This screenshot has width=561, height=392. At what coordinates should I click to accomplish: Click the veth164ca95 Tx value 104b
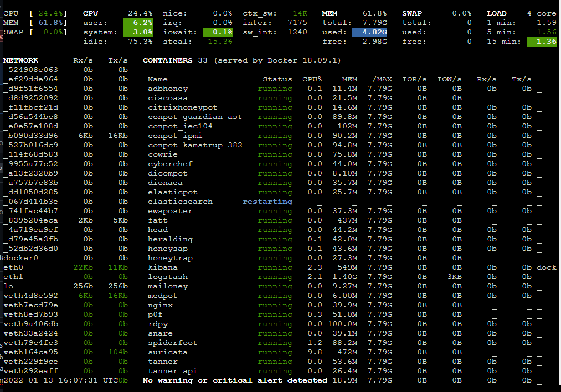(x=118, y=352)
